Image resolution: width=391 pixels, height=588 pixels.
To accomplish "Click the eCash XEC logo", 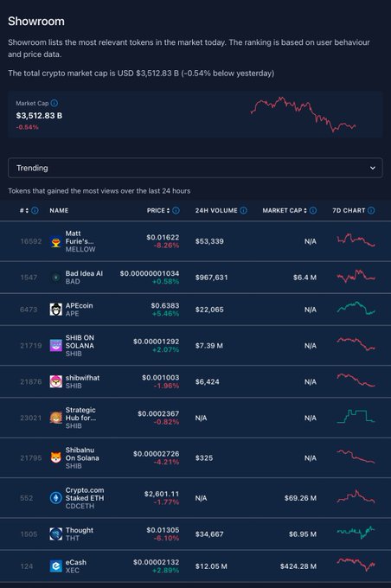I will (56, 566).
